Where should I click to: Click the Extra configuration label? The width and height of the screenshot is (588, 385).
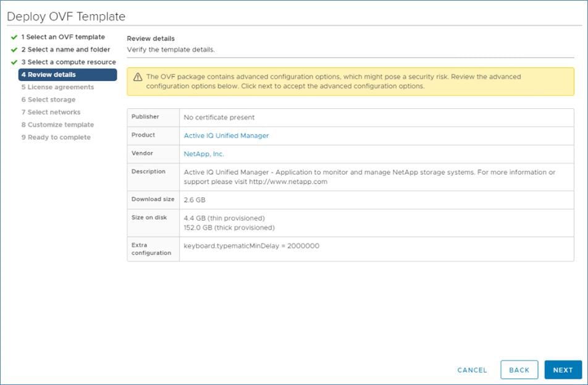tap(151, 249)
